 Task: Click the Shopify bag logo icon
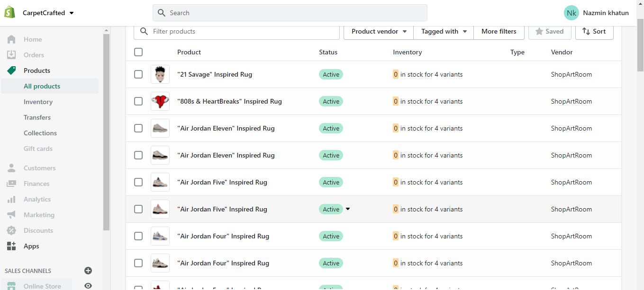(10, 13)
